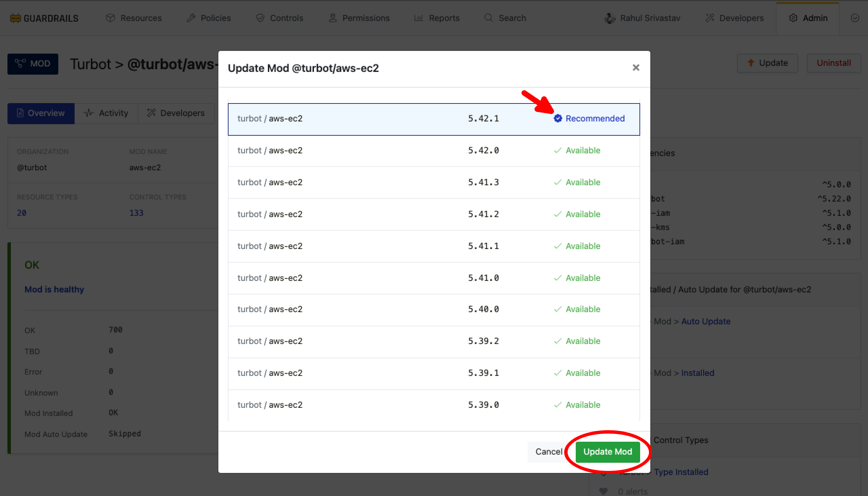Click Cancel in the dialog
Viewport: 868px width, 496px height.
coord(548,452)
